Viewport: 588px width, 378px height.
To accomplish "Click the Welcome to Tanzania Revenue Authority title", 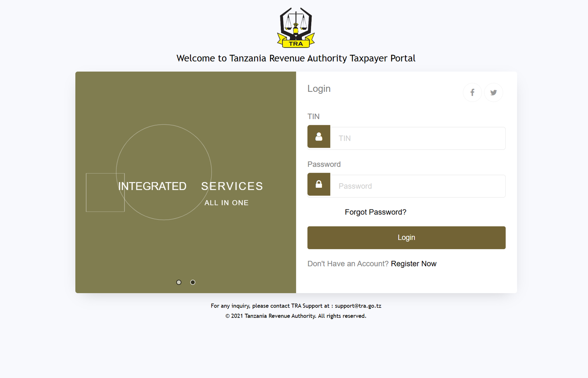I will 296,58.
